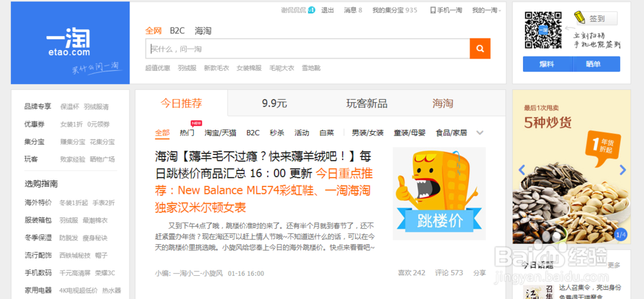
Task: Filter by 男装/女装 category
Action: (368, 133)
